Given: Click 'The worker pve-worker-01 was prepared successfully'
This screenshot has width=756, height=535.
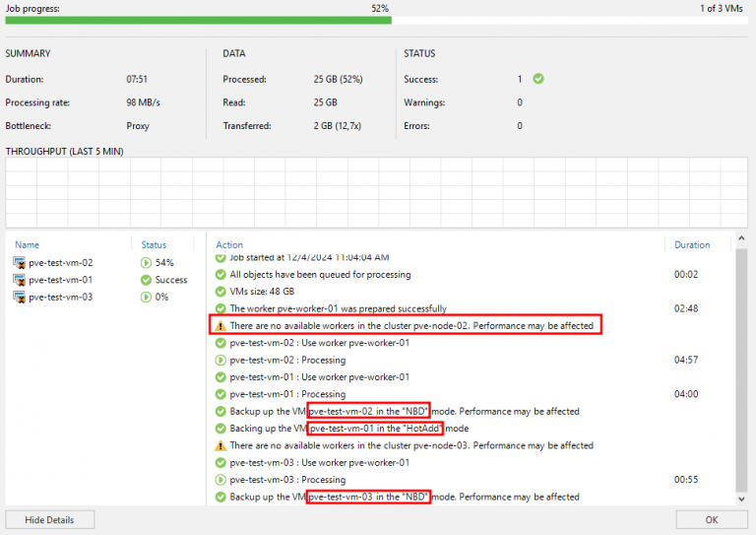Looking at the screenshot, I should [x=339, y=308].
